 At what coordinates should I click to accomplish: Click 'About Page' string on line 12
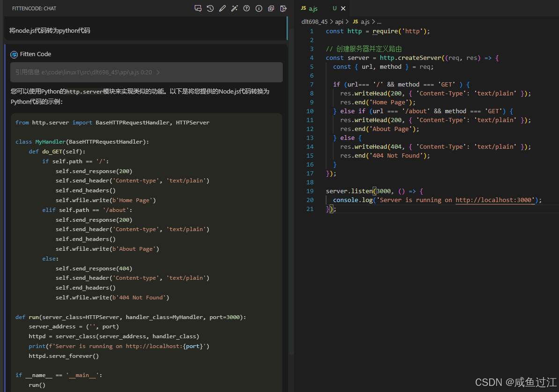[391, 129]
